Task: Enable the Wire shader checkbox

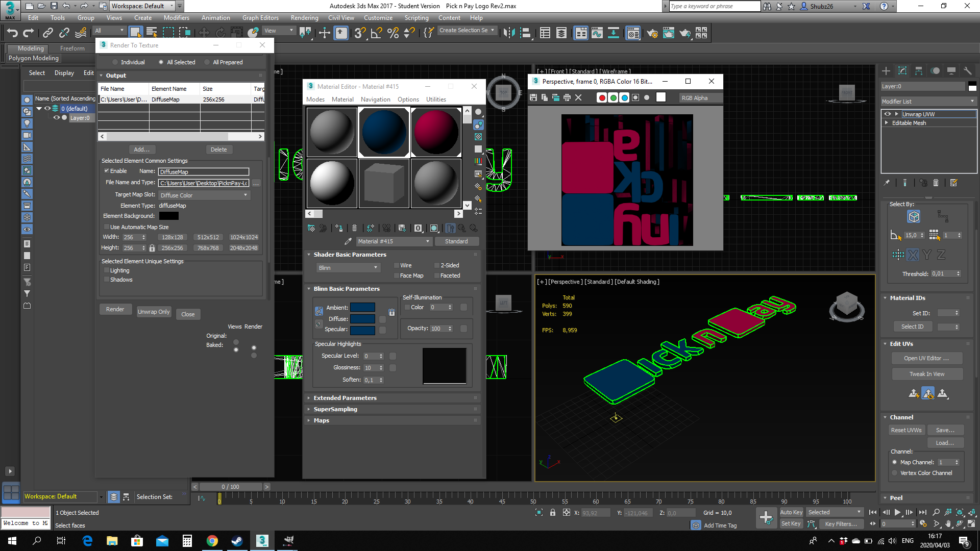Action: (x=397, y=265)
